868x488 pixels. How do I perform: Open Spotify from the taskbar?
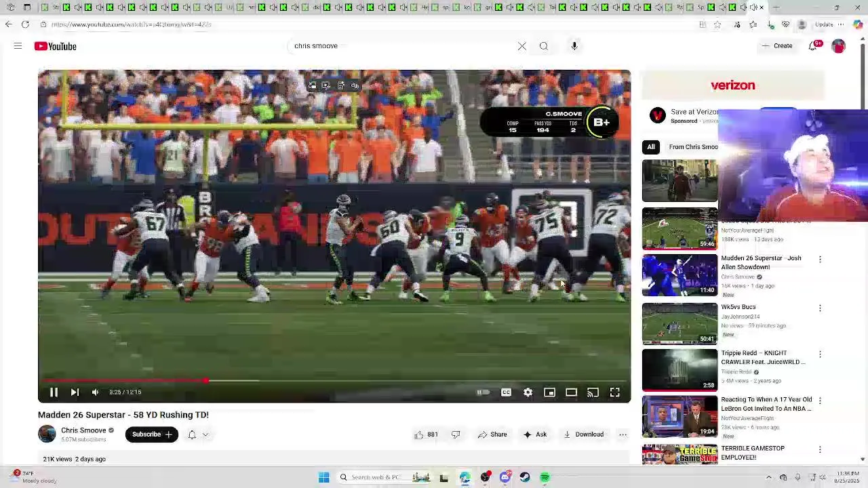(545, 477)
